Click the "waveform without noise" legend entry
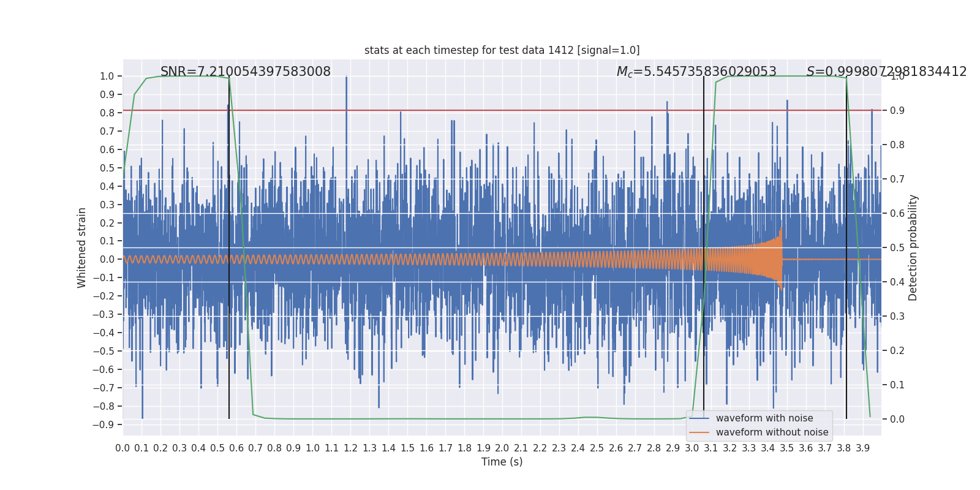The image size is (980, 490). pos(772,432)
